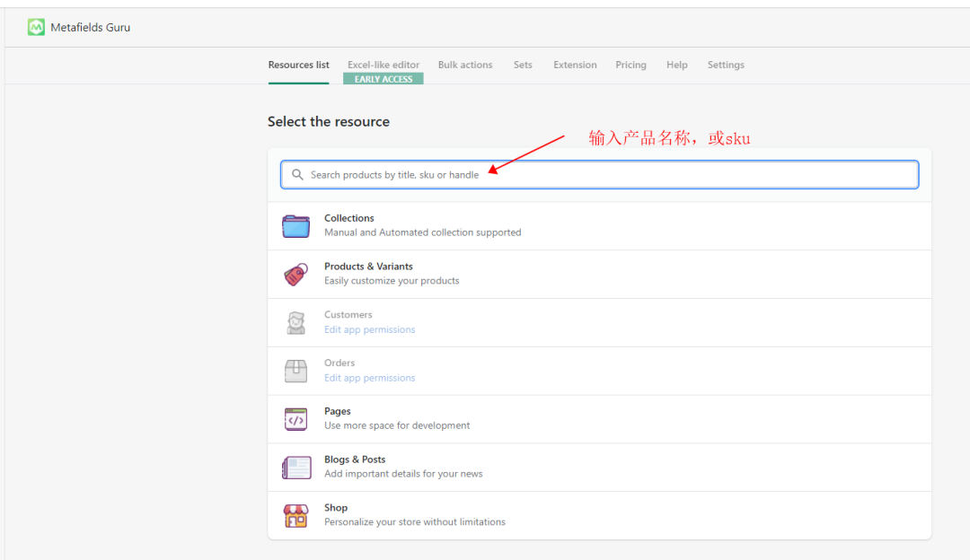Click the Metafields Guru logo icon
This screenshot has width=970, height=560.
click(36, 27)
